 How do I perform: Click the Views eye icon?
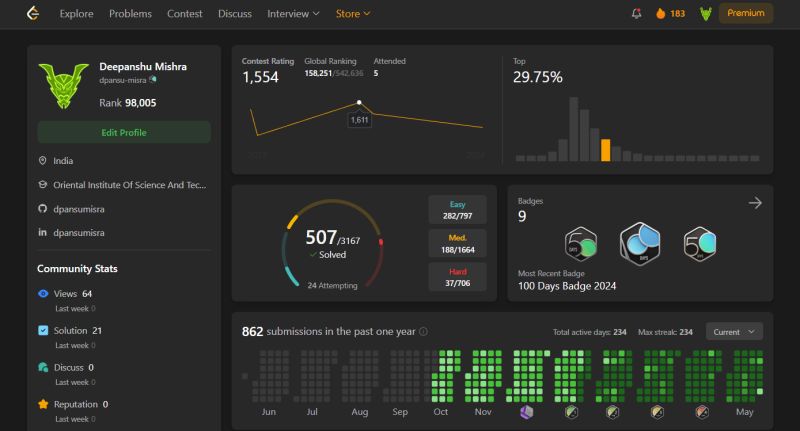43,293
